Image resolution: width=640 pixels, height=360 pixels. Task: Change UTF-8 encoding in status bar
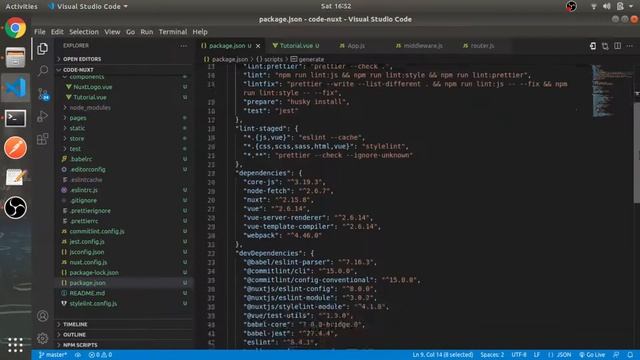(519, 355)
